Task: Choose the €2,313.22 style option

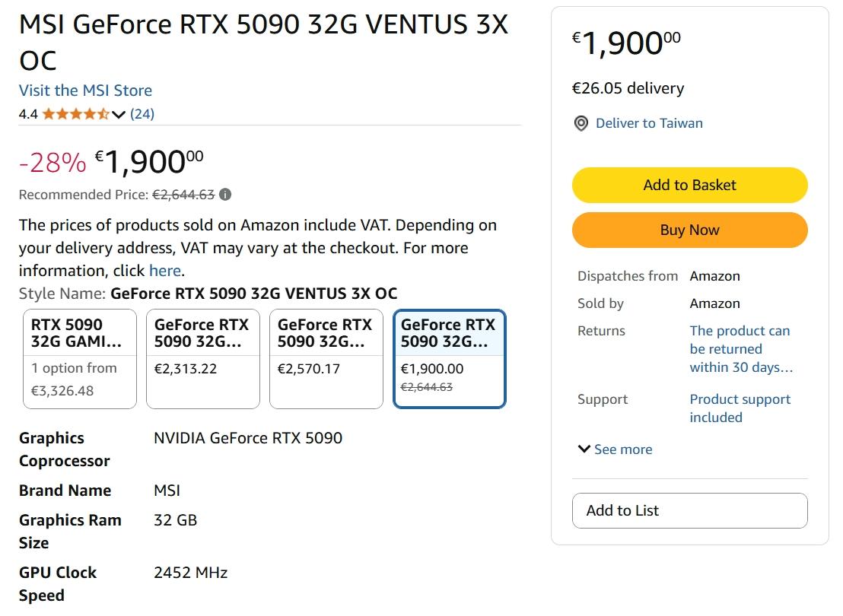Action: [203, 358]
